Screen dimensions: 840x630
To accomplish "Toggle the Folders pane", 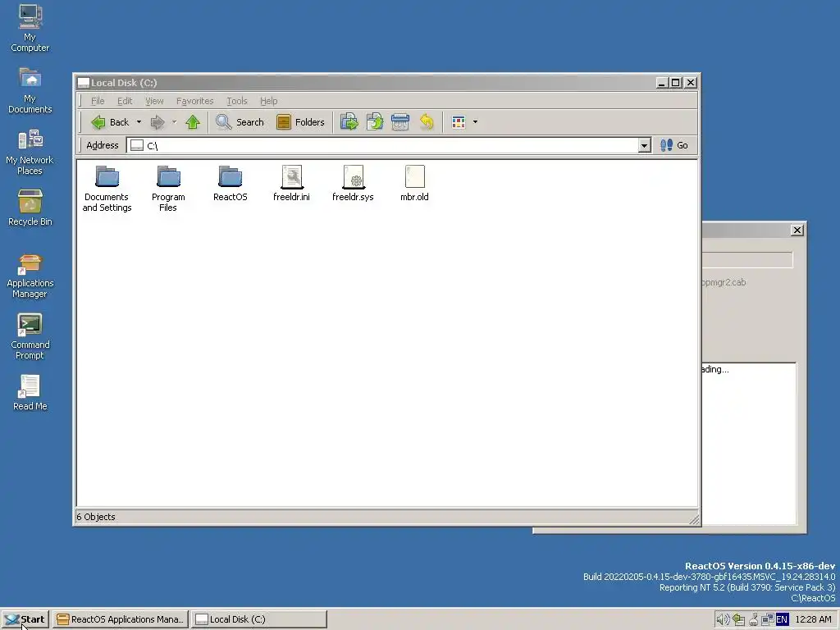I will [x=300, y=122].
